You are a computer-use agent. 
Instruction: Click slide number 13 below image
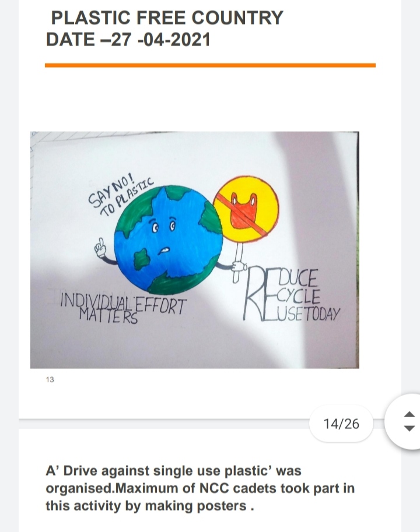50,380
